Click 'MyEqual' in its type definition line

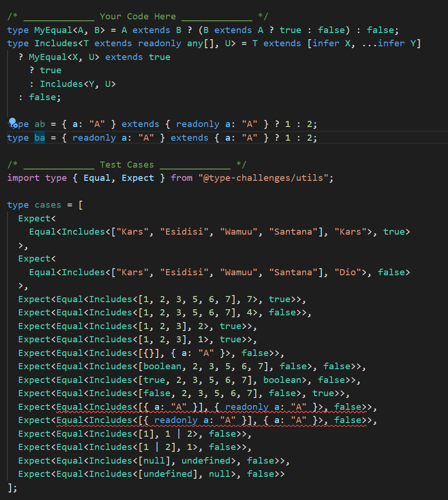click(51, 30)
